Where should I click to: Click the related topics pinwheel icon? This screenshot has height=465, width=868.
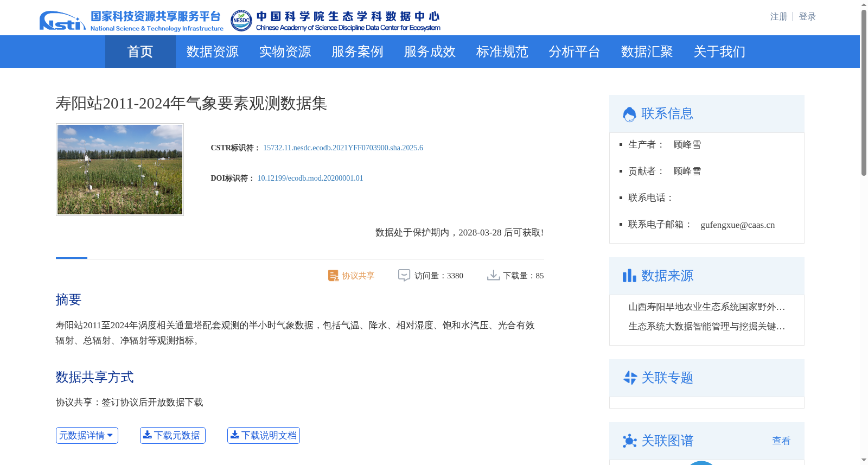point(630,378)
